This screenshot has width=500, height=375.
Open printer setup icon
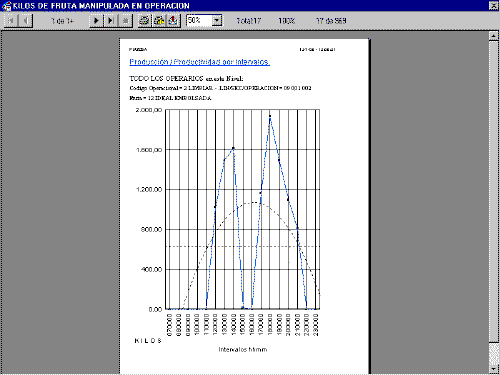(x=159, y=21)
